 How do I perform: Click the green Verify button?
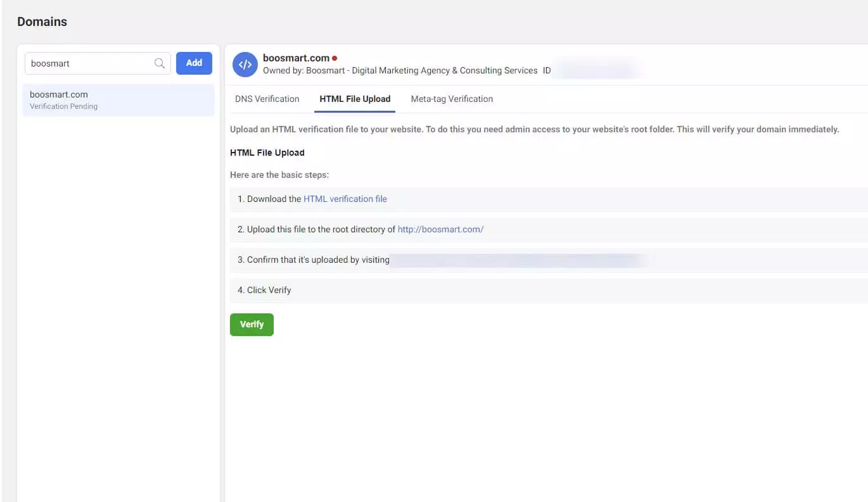click(x=252, y=324)
